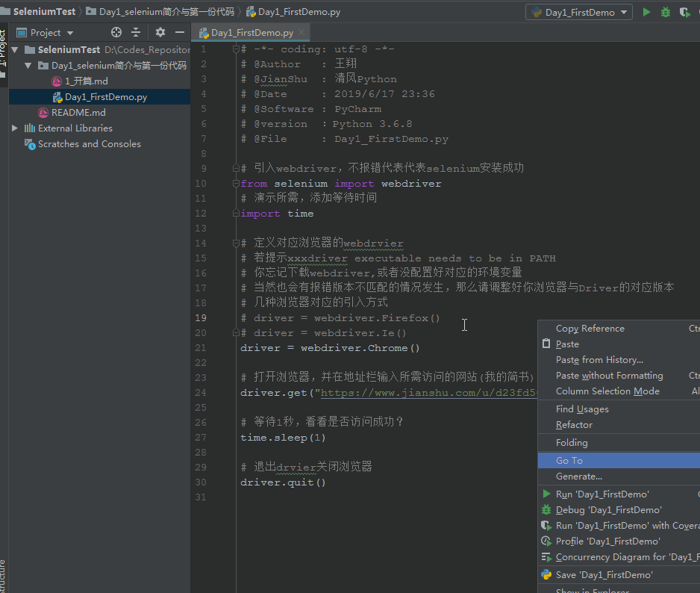Fold the comment at line 9
The image size is (700, 593).
click(236, 169)
